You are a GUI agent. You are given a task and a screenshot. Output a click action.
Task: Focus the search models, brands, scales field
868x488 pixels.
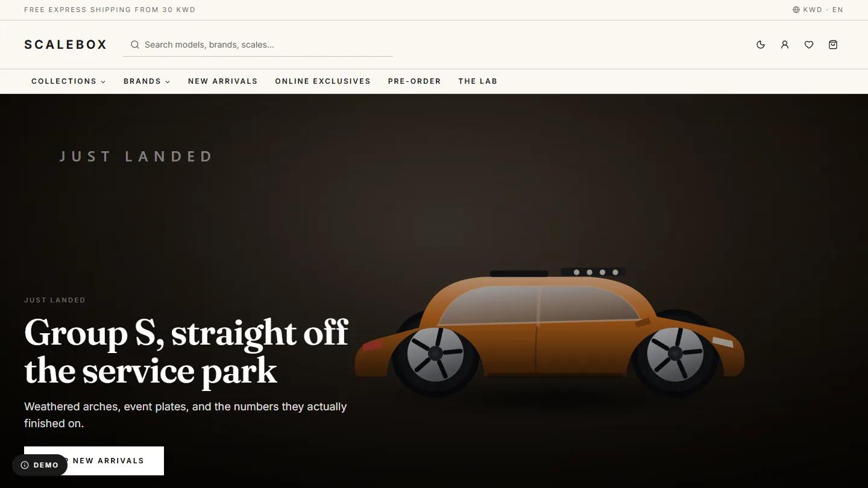tap(258, 45)
